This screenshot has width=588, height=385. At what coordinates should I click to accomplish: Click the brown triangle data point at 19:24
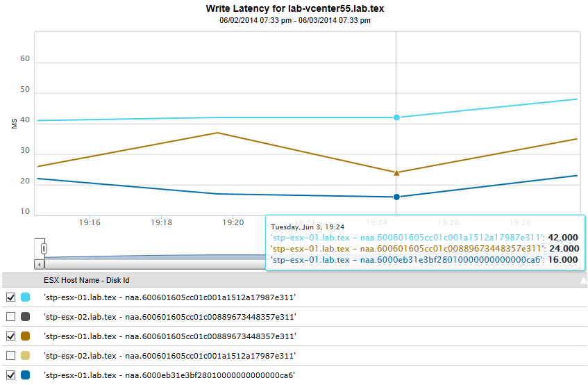coord(396,173)
